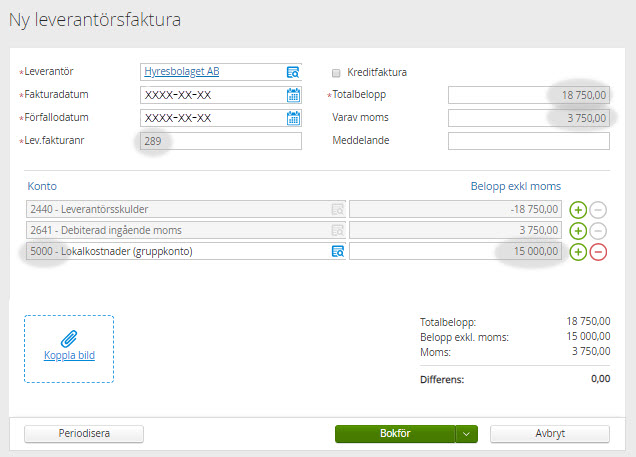
Task: Open supplier lookup icon in Leverantör field
Action: (x=293, y=72)
